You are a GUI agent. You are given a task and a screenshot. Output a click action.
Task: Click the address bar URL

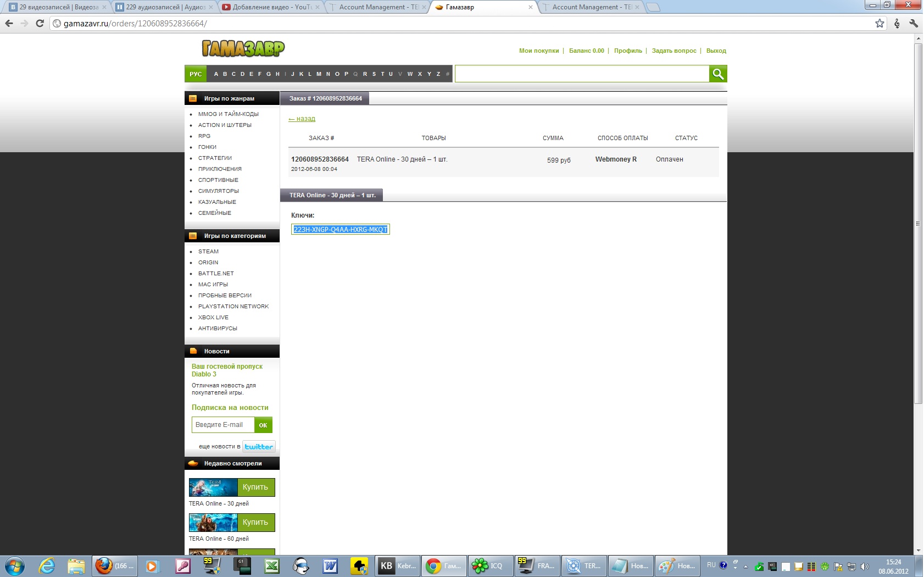[x=135, y=23]
